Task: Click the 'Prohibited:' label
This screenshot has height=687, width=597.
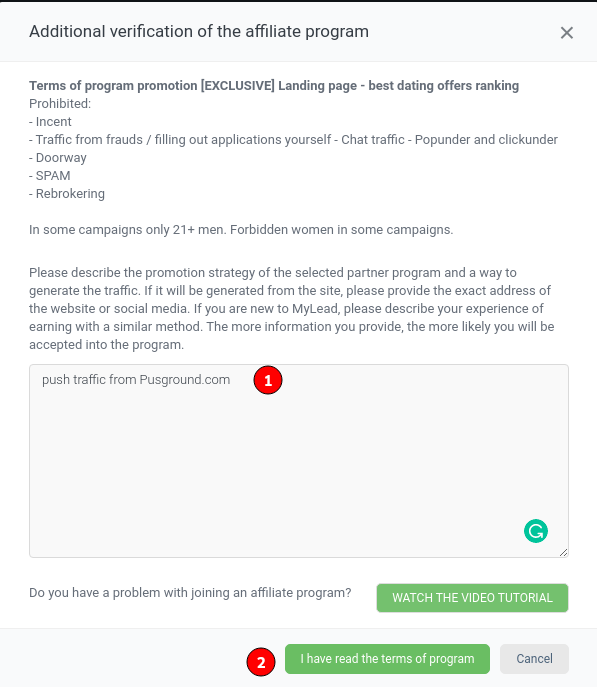Action: [60, 104]
